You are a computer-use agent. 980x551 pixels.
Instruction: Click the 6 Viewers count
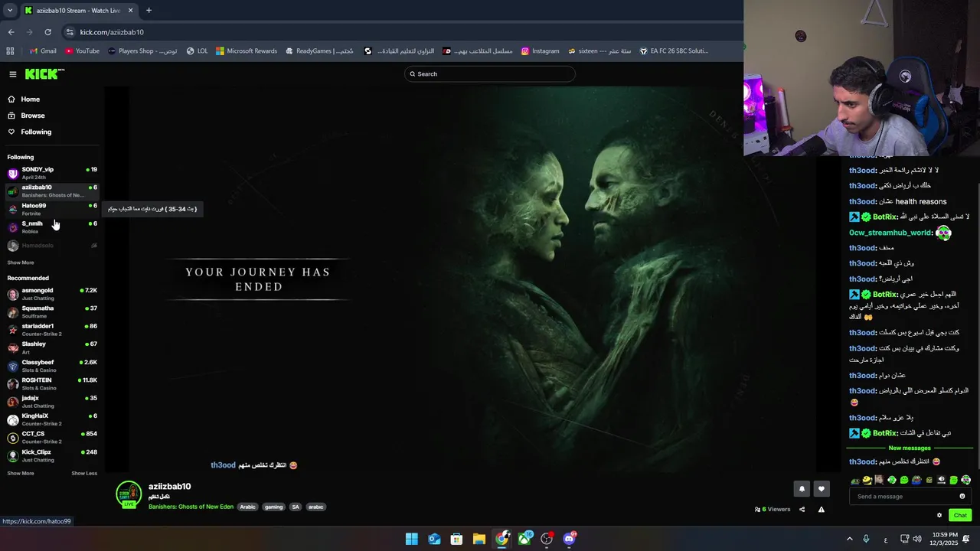(x=773, y=510)
